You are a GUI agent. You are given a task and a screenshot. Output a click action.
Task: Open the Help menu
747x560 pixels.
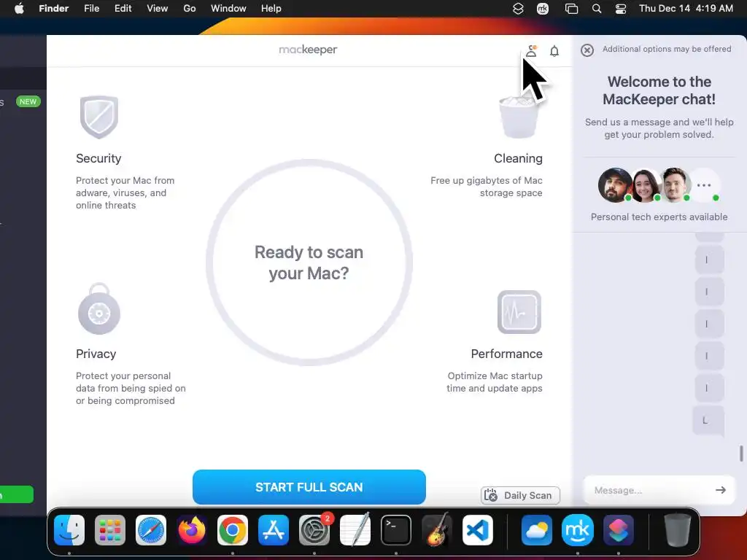tap(271, 9)
